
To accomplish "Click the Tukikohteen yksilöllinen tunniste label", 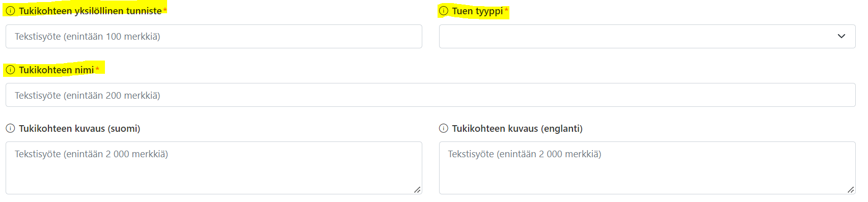I will coord(90,11).
